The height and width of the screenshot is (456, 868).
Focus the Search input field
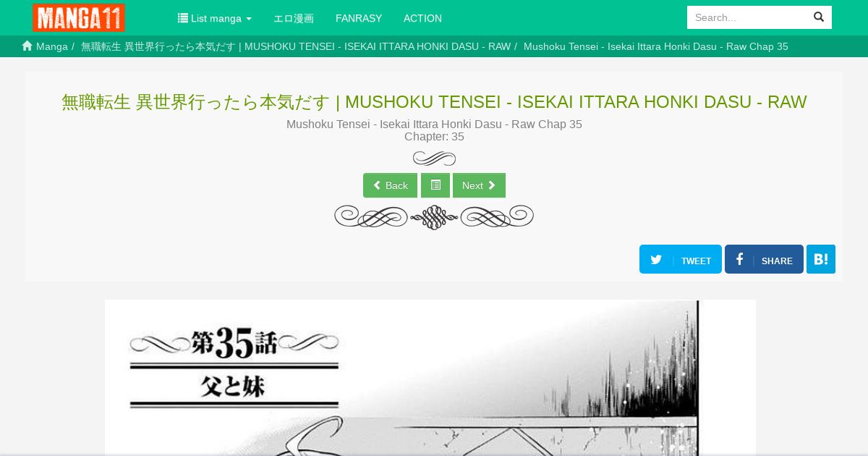[x=746, y=17]
